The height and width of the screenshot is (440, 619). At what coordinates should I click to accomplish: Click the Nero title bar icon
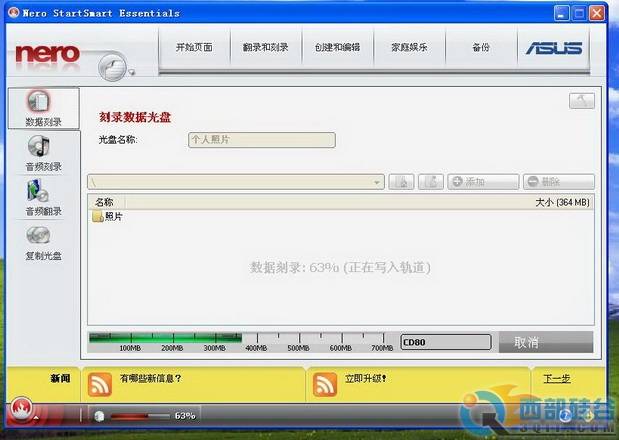[x=13, y=13]
